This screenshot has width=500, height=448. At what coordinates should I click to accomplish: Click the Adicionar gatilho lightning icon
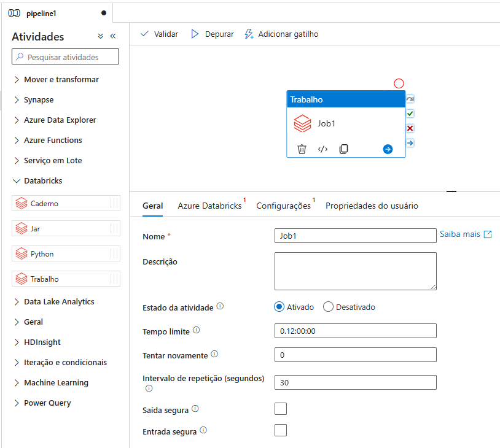(249, 34)
